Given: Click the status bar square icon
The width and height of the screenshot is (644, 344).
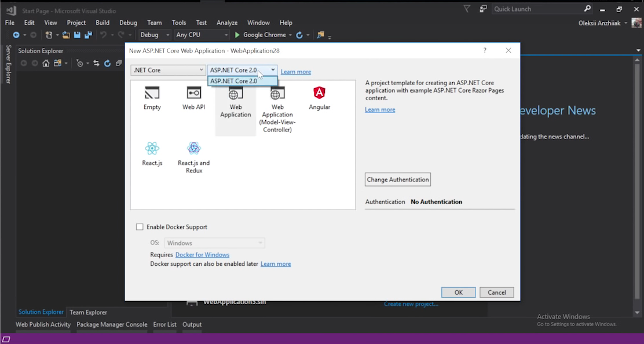Looking at the screenshot, I should click(x=6, y=339).
